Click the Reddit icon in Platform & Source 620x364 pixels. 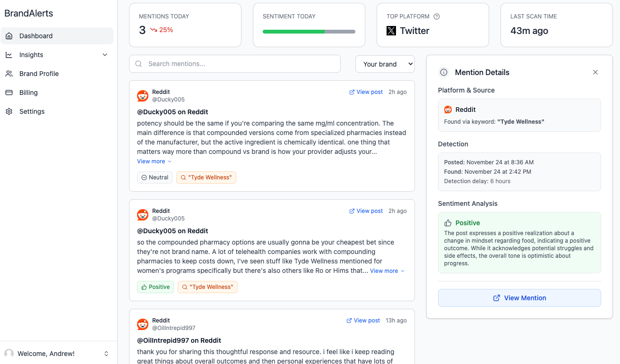click(448, 110)
